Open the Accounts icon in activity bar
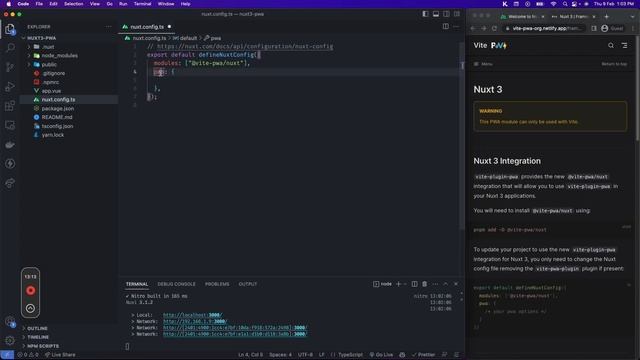 pos(10,321)
